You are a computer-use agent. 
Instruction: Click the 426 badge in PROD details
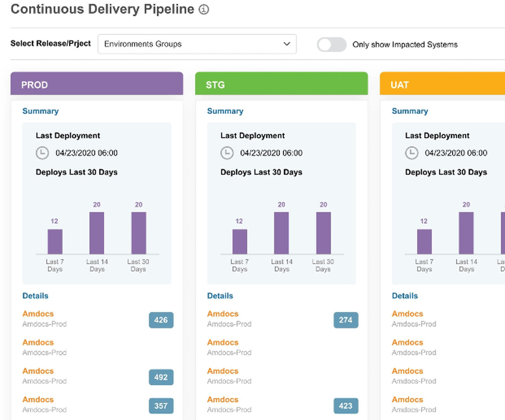161,320
